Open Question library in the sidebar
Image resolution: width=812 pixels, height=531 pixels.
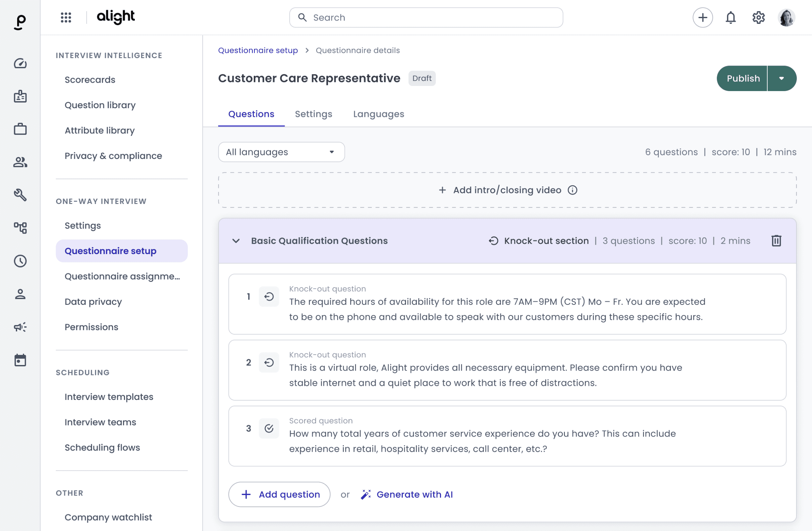(x=100, y=105)
